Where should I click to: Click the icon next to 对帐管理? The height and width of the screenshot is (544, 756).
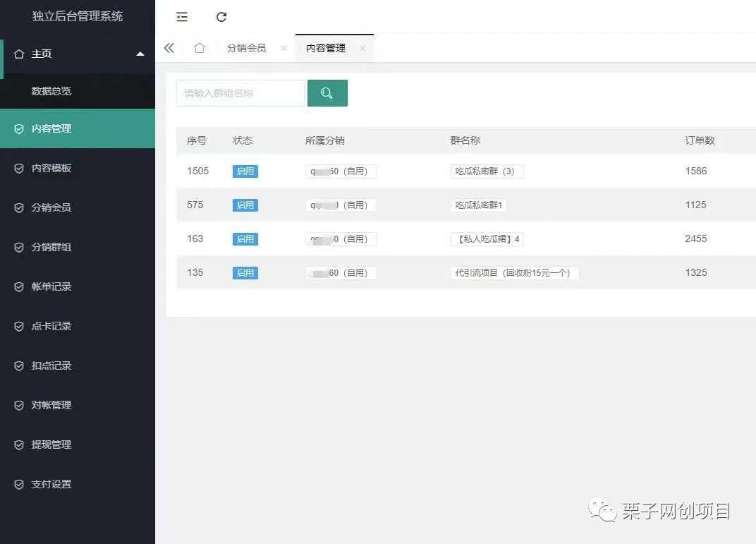coord(17,405)
